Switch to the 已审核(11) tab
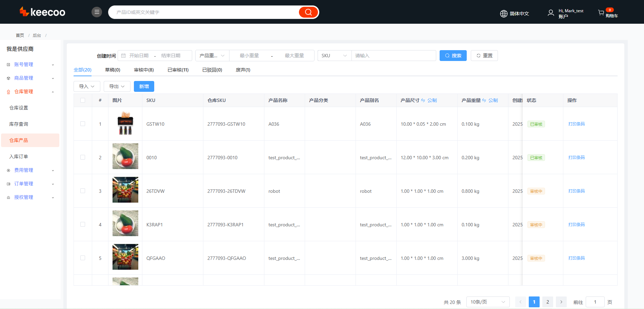Image resolution: width=644 pixels, height=309 pixels. click(x=178, y=70)
